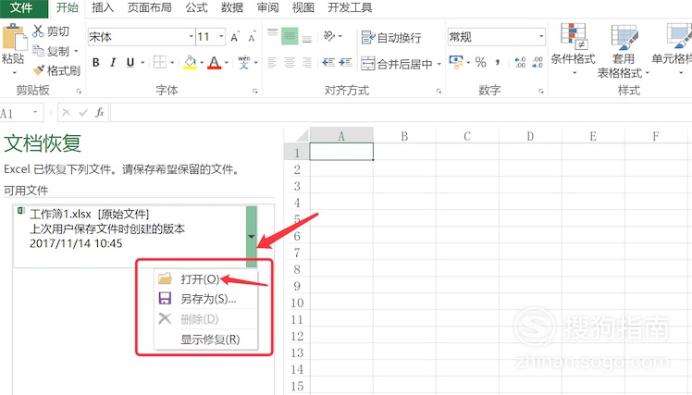The height and width of the screenshot is (395, 692).
Task: Toggle Underline formatting
Action: pyautogui.click(x=130, y=63)
